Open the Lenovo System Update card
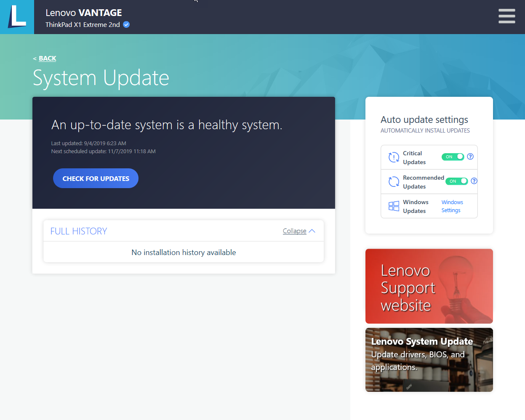The width and height of the screenshot is (525, 420). [x=429, y=360]
